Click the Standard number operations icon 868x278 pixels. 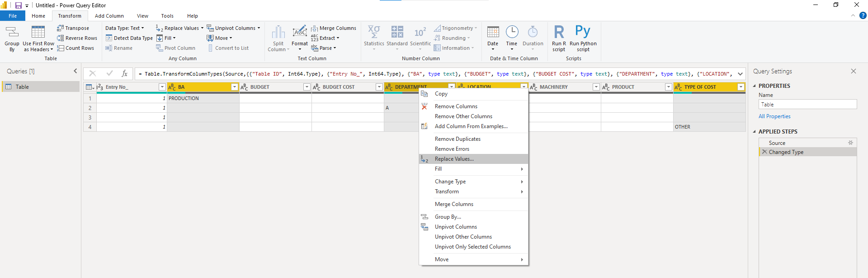(x=397, y=32)
